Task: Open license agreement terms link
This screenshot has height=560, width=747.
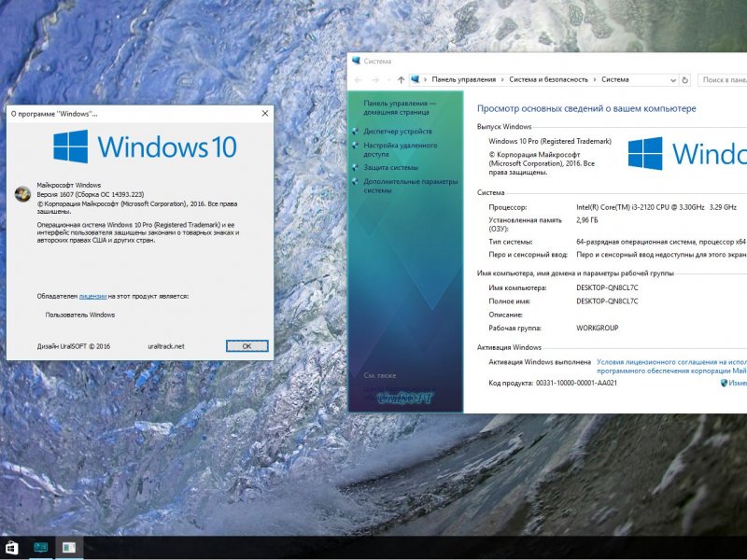Action: pyautogui.click(x=671, y=366)
